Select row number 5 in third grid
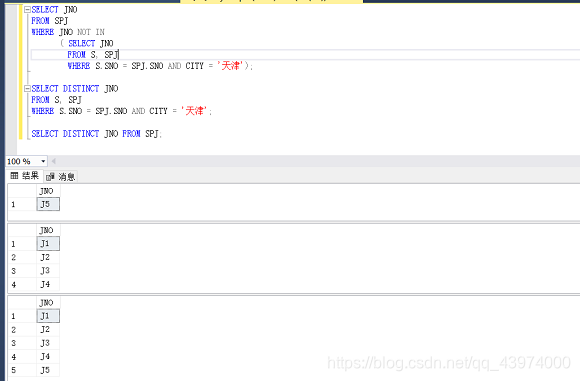Image resolution: width=580 pixels, height=381 pixels. pos(22,370)
